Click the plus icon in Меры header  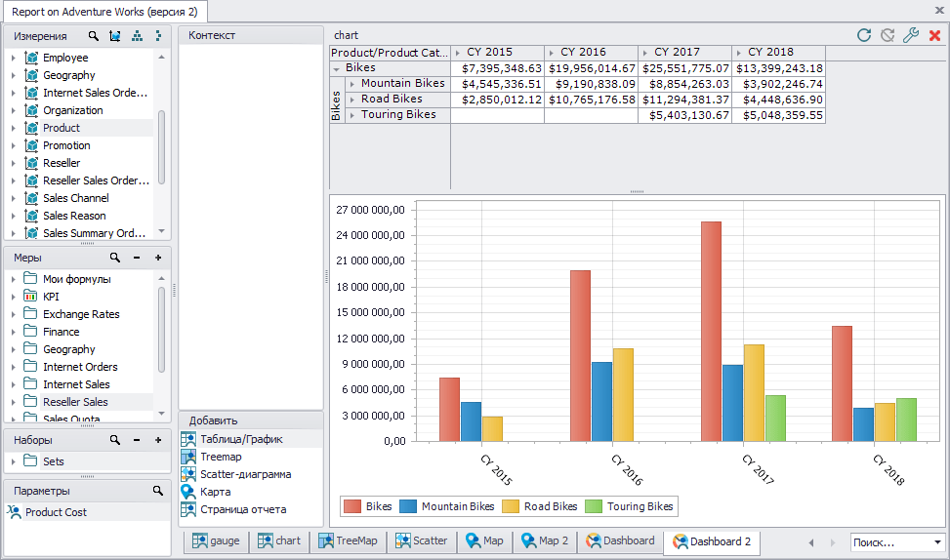point(158,258)
